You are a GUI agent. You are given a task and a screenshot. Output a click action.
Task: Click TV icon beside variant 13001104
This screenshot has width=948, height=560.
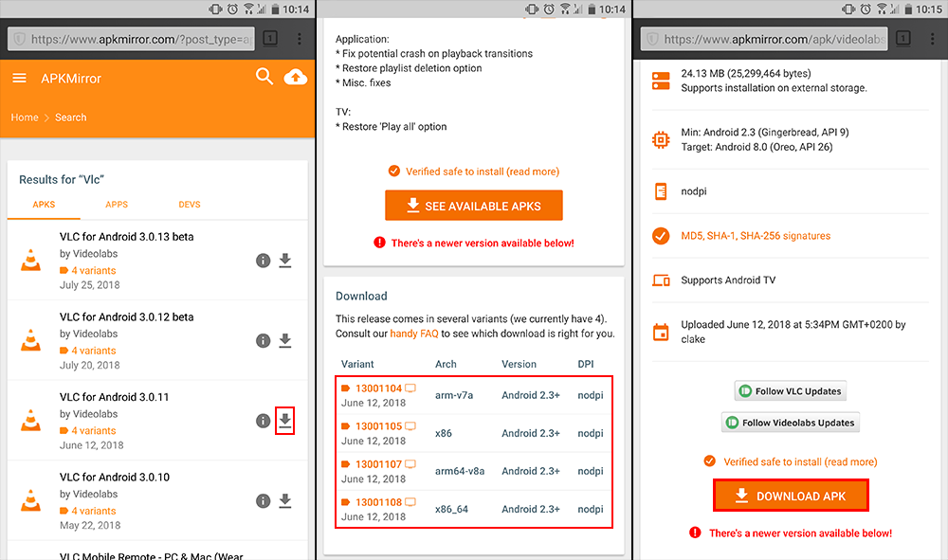(x=410, y=388)
